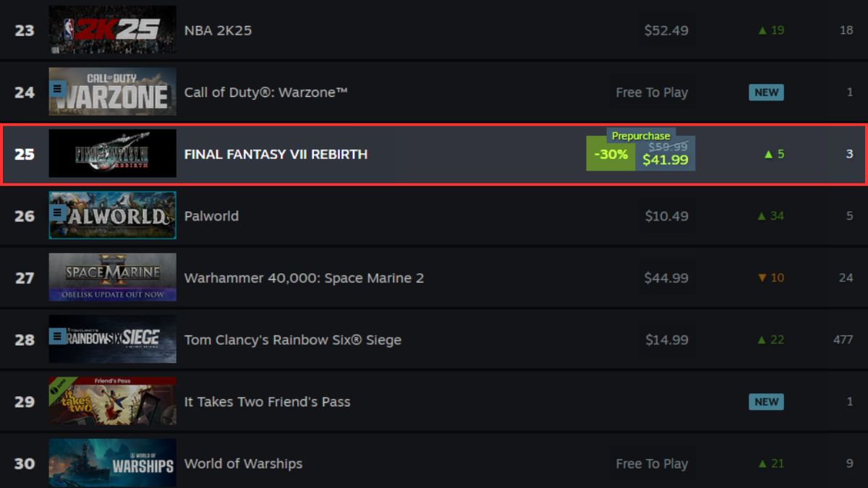The image size is (868, 488).
Task: Click the list icon on Rainbow Six thumbnail
Action: click(x=58, y=336)
